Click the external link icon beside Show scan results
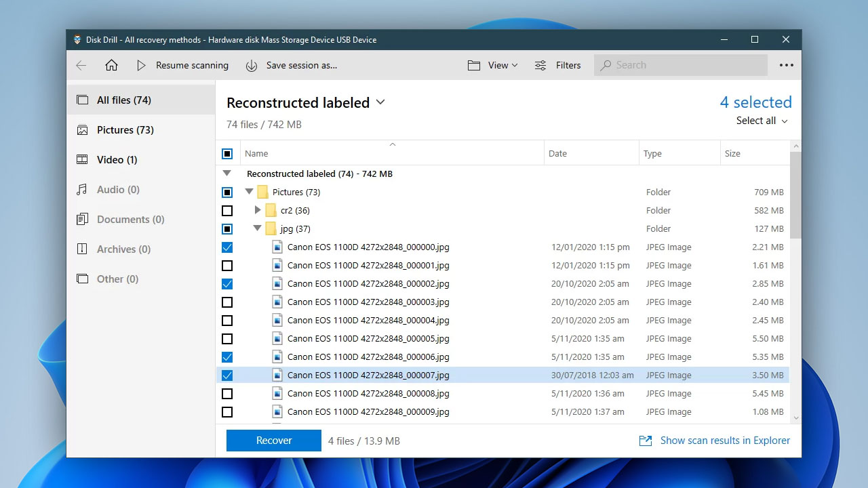Image resolution: width=868 pixels, height=488 pixels. point(646,441)
